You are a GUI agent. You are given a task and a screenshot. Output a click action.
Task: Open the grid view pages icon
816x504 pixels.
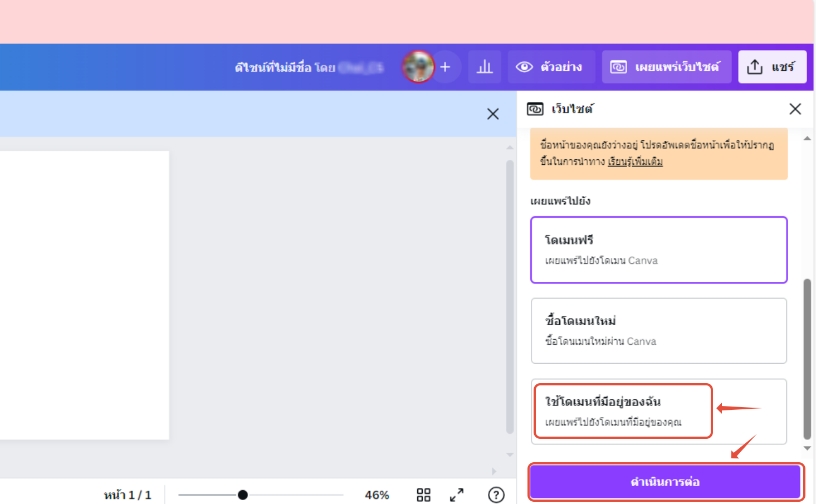[x=423, y=495]
